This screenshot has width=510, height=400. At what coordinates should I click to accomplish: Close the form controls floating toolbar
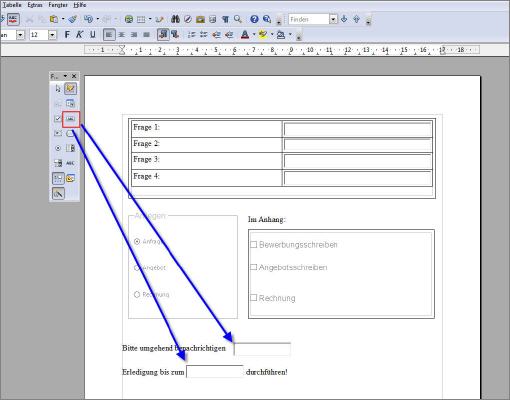[74, 76]
